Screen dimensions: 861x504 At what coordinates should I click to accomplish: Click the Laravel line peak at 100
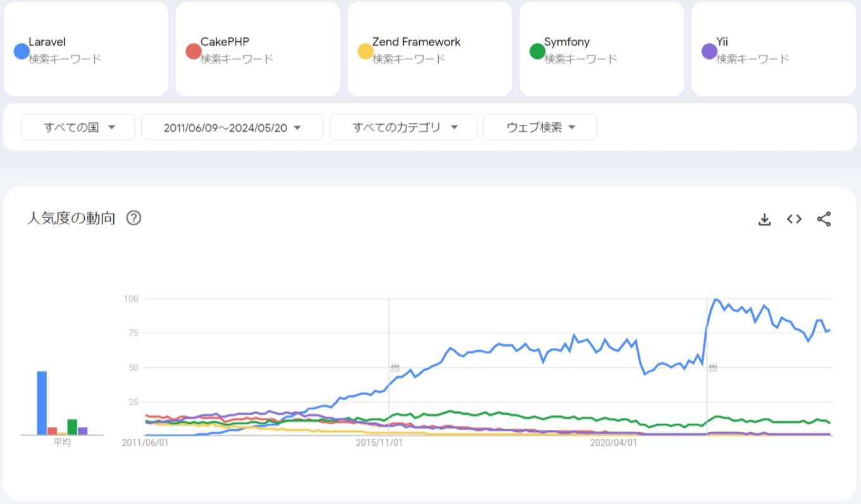(x=715, y=299)
